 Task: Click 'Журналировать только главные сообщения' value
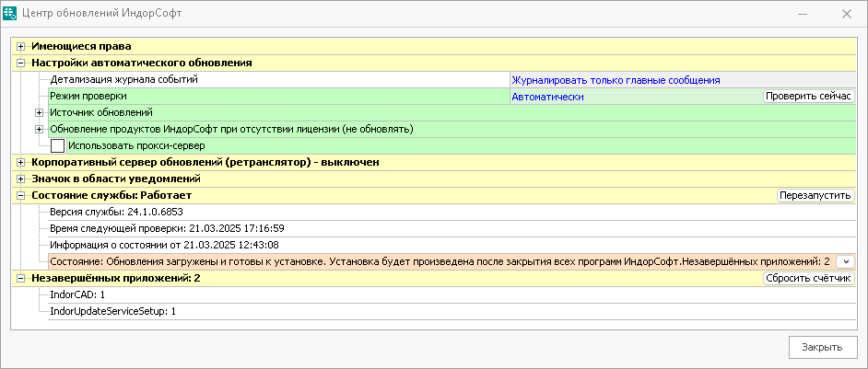coord(616,80)
